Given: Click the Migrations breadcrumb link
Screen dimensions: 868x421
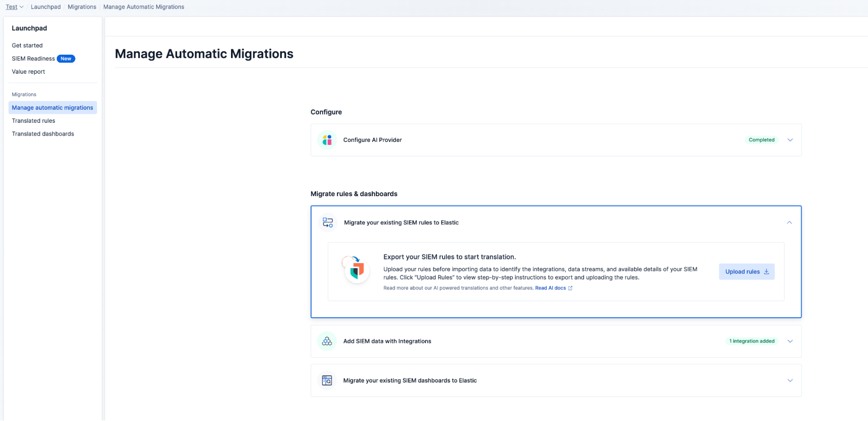Looking at the screenshot, I should coord(82,7).
